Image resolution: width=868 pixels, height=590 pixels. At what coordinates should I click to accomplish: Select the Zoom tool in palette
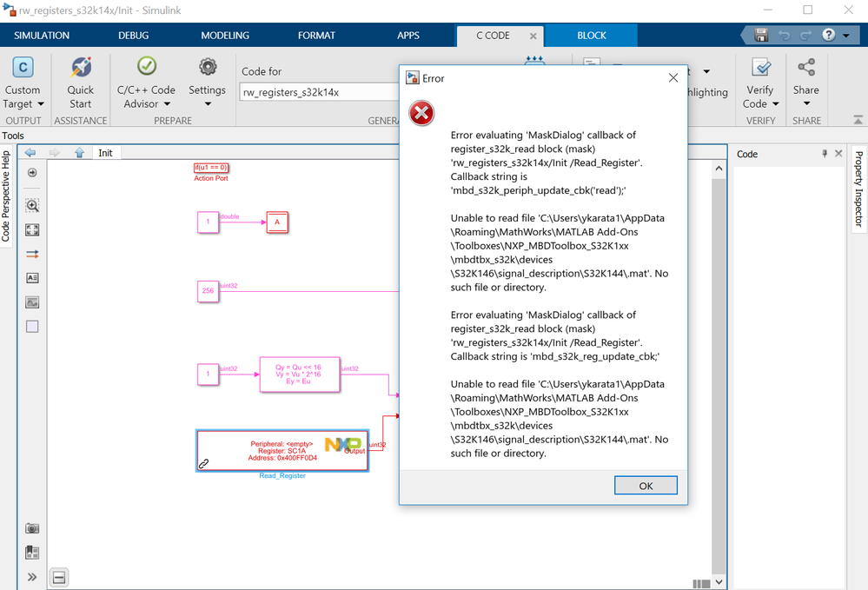(32, 205)
